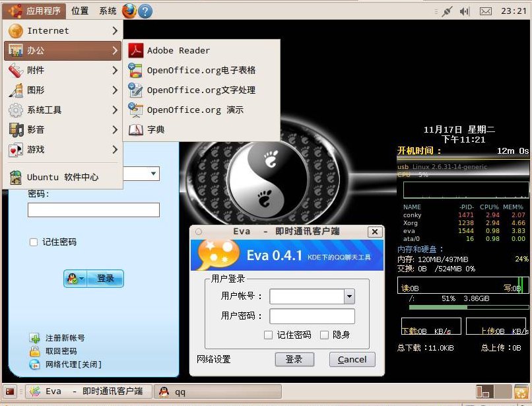Open the help icon in top panel
The height and width of the screenshot is (406, 532).
[145, 11]
